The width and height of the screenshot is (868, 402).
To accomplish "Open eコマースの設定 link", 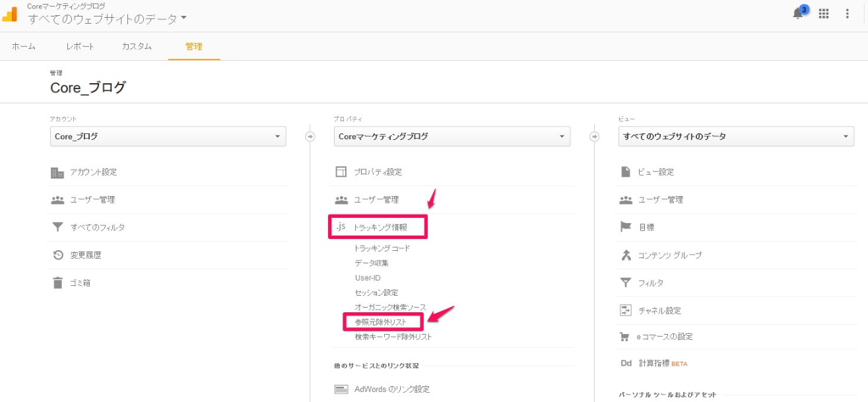I will 665,337.
